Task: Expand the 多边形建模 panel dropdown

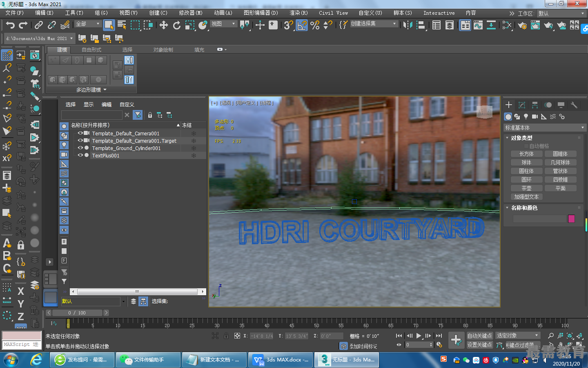Action: point(91,90)
